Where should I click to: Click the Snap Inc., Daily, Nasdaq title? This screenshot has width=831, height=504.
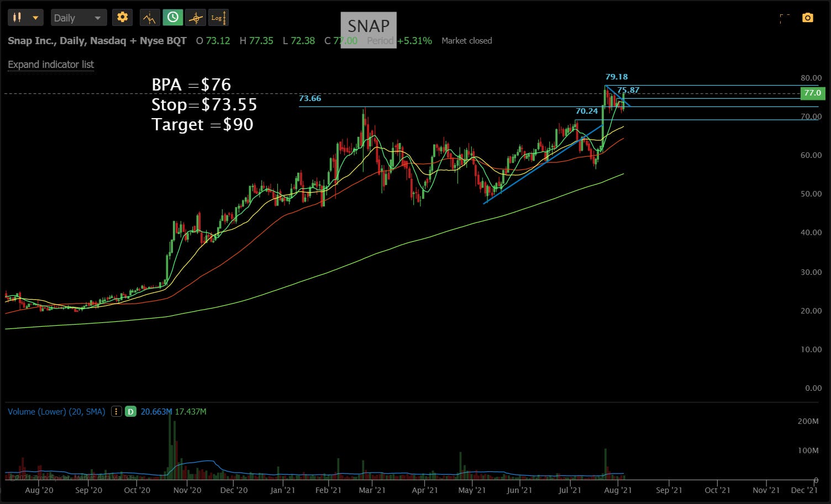pos(97,41)
